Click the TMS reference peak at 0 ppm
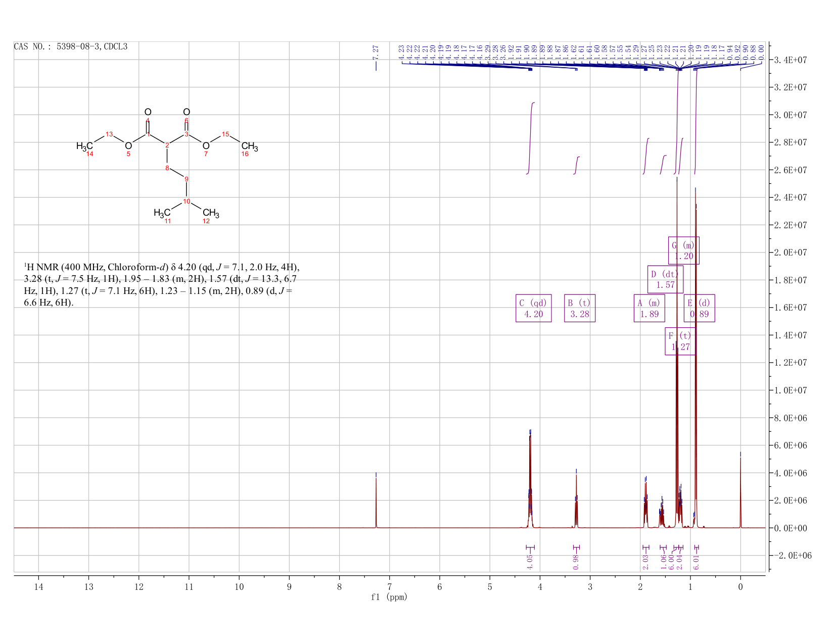This screenshot has width=834, height=644. [740, 492]
